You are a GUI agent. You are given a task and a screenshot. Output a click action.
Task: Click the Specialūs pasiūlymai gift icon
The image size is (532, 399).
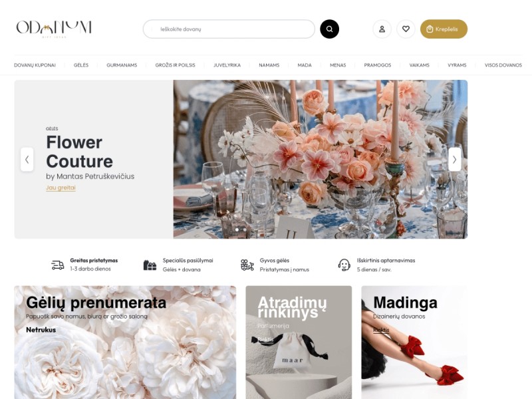(150, 265)
